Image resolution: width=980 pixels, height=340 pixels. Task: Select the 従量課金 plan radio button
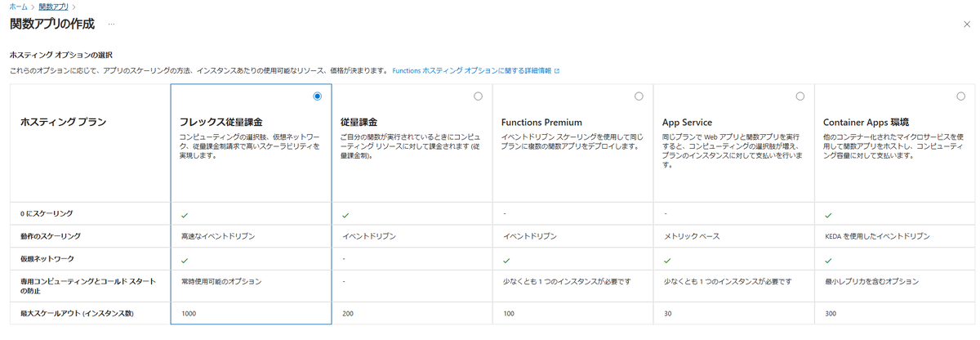point(478,96)
